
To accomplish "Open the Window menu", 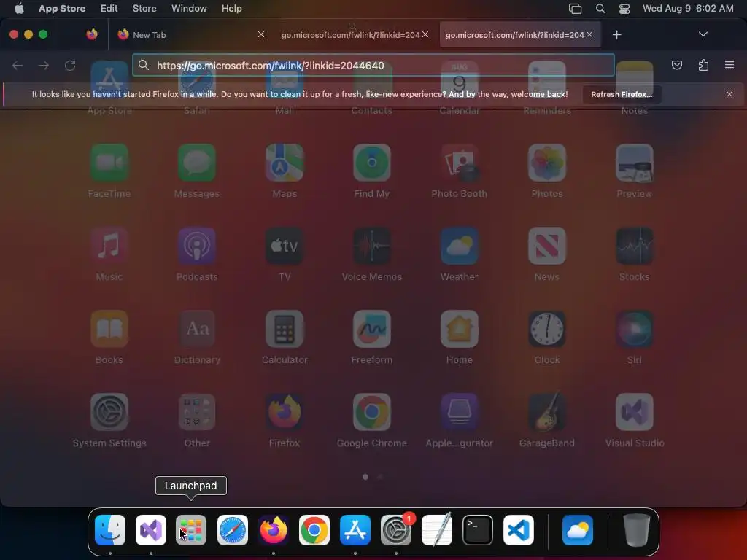I will coord(189,9).
